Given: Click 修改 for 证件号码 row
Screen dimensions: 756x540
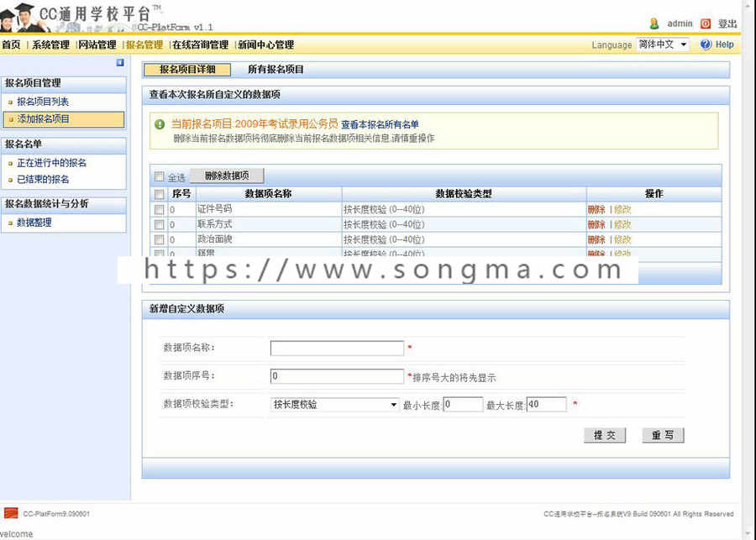Looking at the screenshot, I should point(622,210).
